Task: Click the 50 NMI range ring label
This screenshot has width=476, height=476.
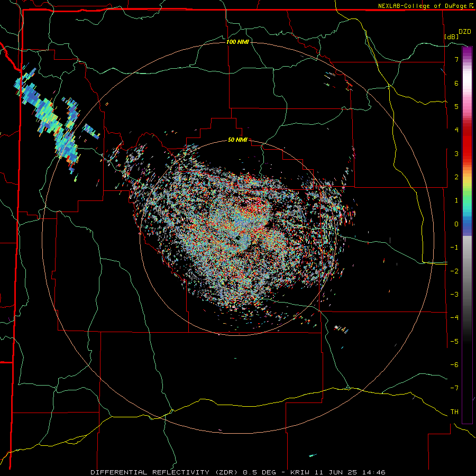Action: click(x=237, y=140)
